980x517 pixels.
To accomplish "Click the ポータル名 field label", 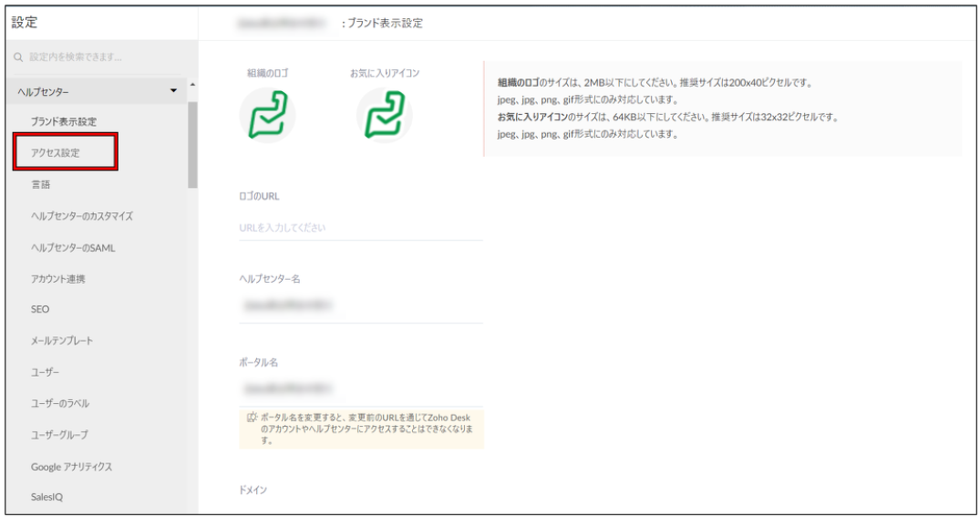I will [x=258, y=362].
